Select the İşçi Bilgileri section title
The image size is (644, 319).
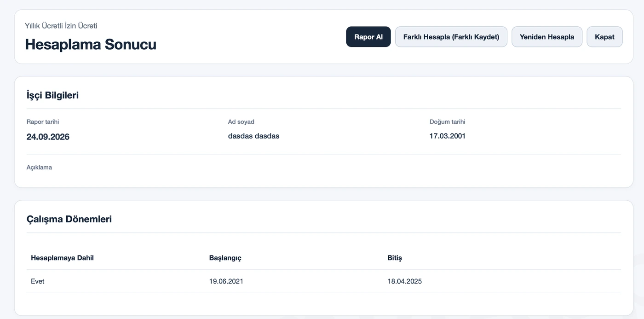tap(52, 95)
